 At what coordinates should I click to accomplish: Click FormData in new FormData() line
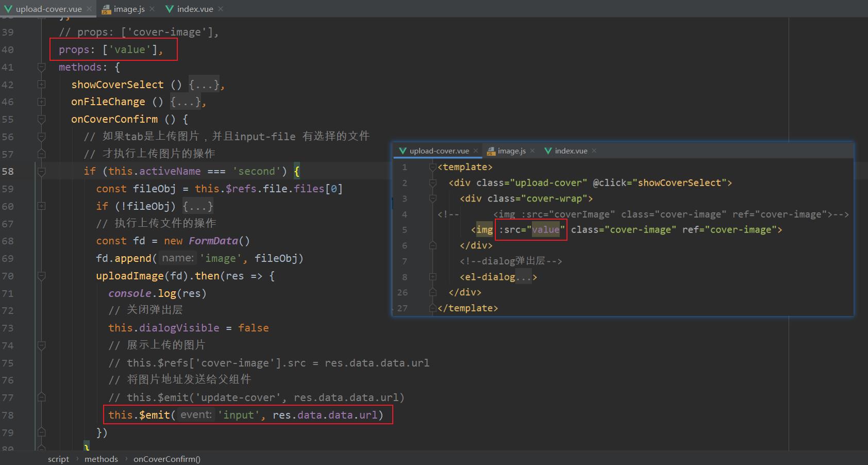pos(213,241)
